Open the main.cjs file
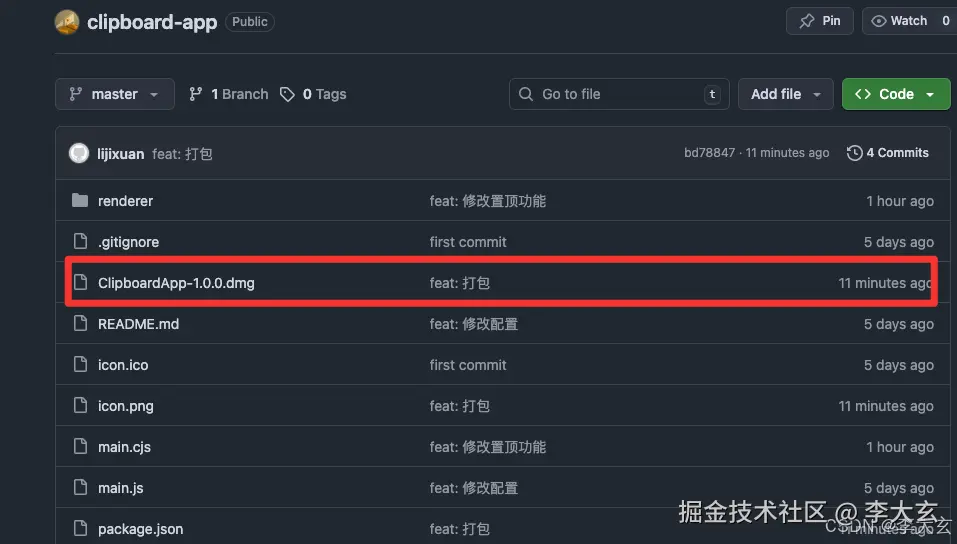 (124, 447)
